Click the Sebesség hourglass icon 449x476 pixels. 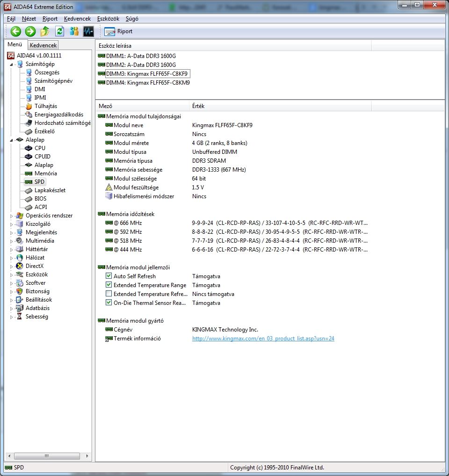click(20, 317)
